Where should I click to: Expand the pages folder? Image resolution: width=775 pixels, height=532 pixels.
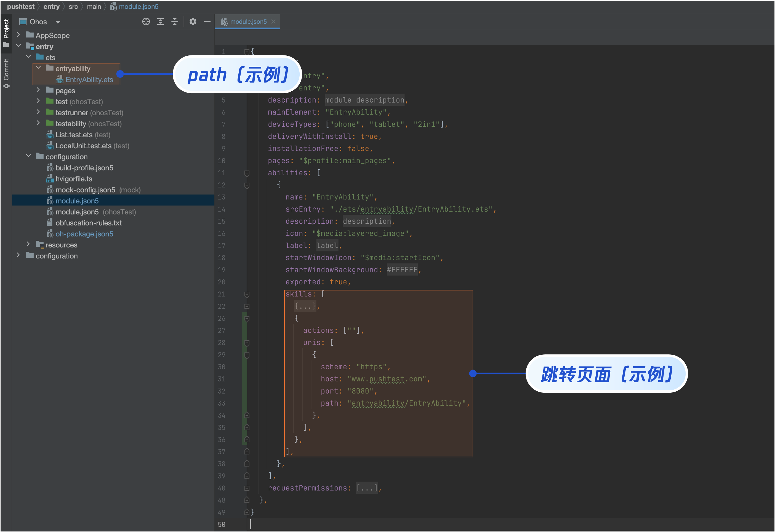pyautogui.click(x=38, y=90)
